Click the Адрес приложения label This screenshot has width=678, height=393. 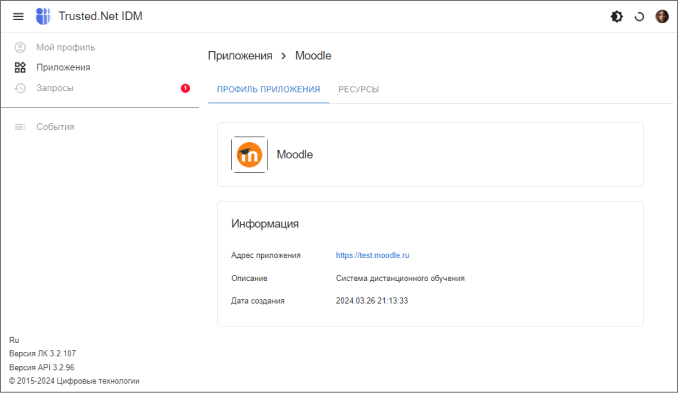pyautogui.click(x=265, y=256)
